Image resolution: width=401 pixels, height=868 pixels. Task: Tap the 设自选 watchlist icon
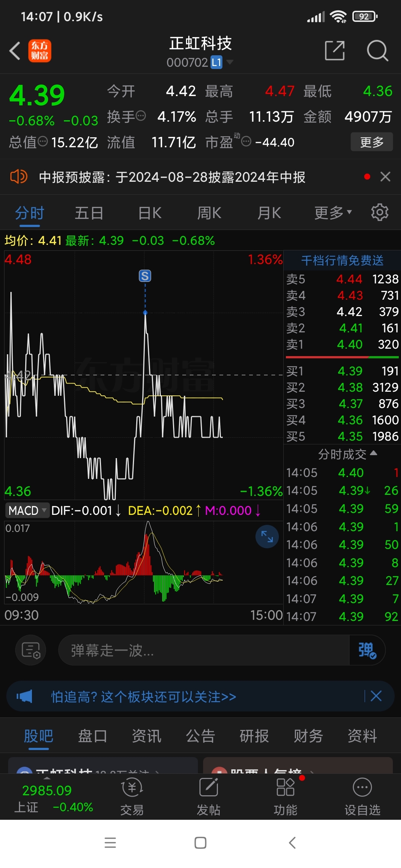pyautogui.click(x=362, y=797)
